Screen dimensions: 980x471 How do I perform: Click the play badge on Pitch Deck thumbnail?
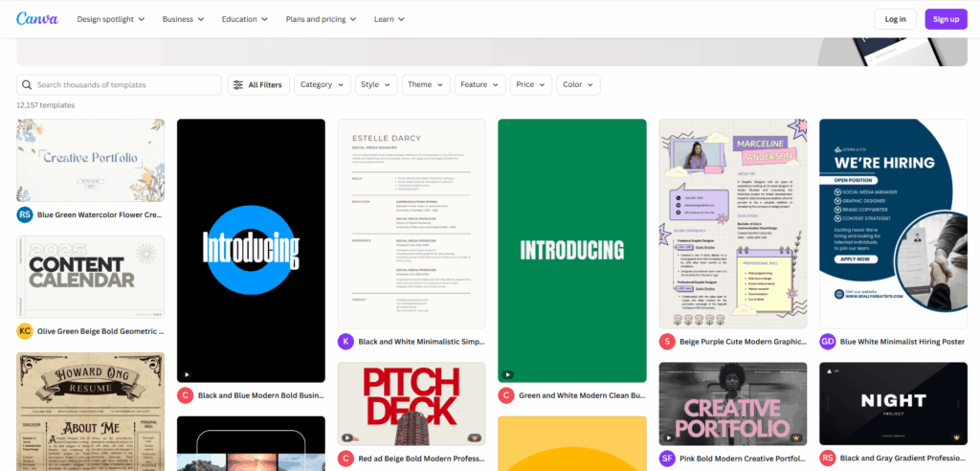click(x=346, y=437)
